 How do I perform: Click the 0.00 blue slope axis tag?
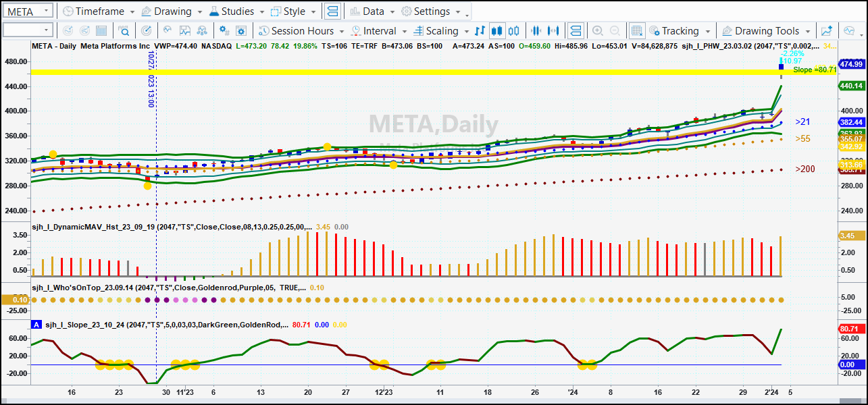852,364
